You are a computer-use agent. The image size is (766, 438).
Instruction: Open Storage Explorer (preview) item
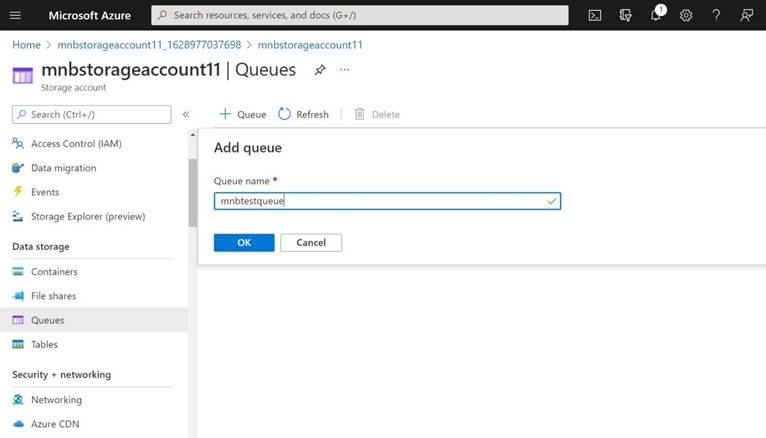click(x=94, y=216)
